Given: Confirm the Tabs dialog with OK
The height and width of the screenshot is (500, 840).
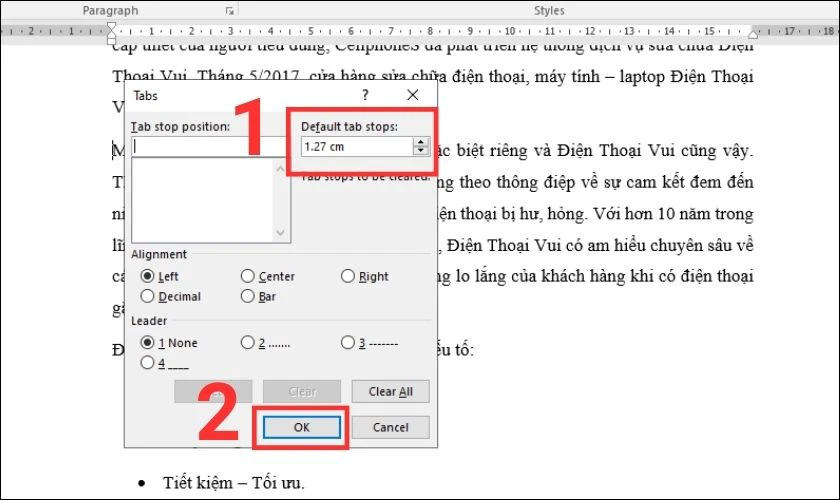Looking at the screenshot, I should pyautogui.click(x=302, y=427).
